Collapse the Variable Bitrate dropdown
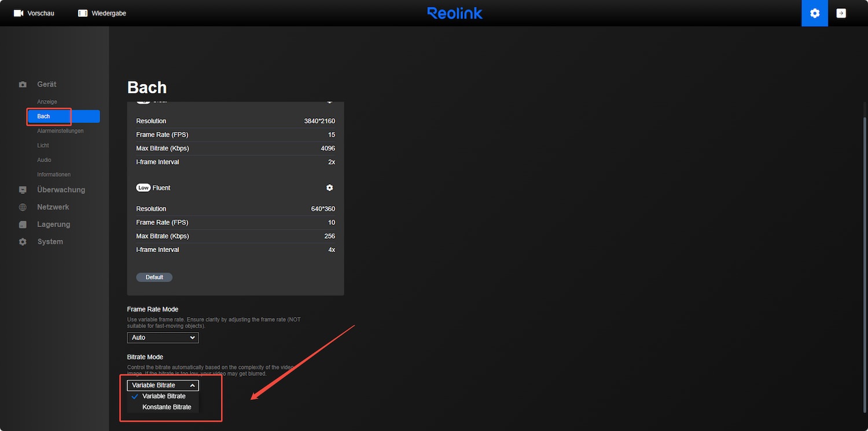The image size is (868, 431). click(x=163, y=385)
